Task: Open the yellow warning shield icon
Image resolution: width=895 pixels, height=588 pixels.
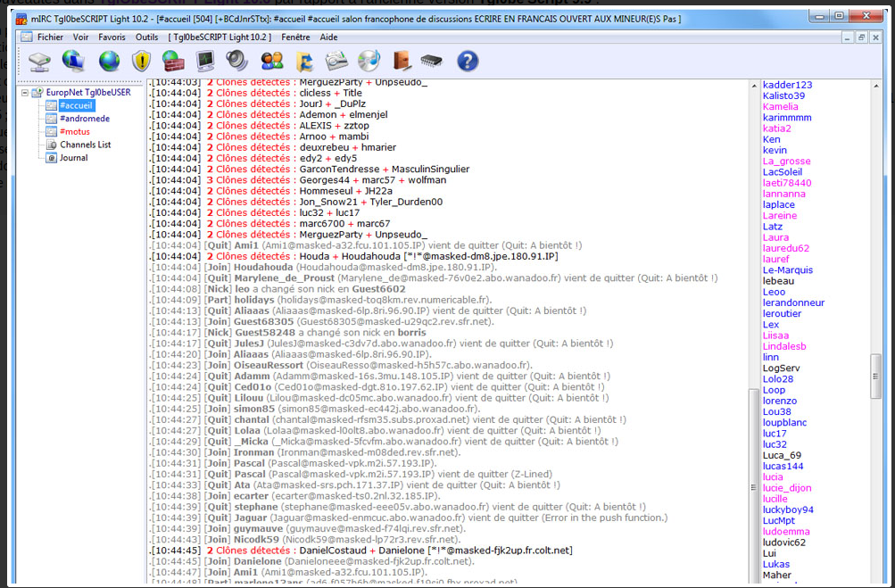Action: click(141, 61)
